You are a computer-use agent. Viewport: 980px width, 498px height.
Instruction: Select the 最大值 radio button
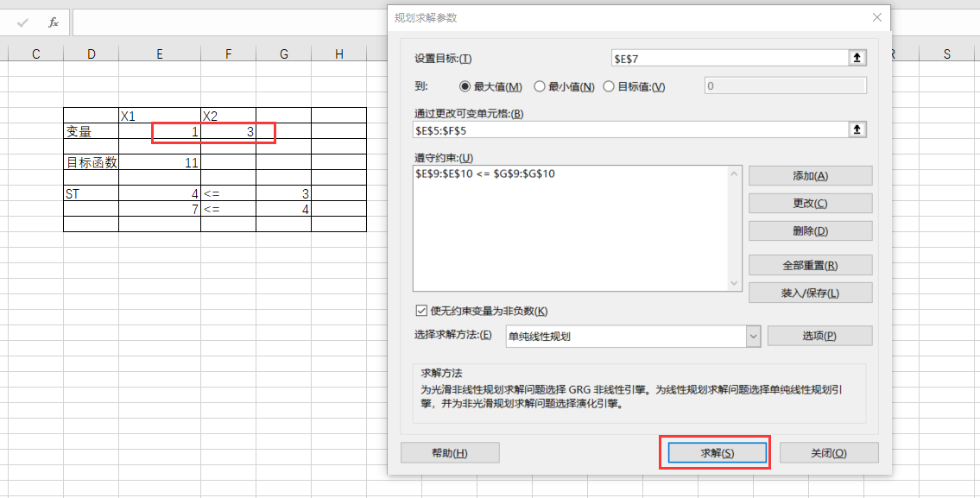(464, 85)
